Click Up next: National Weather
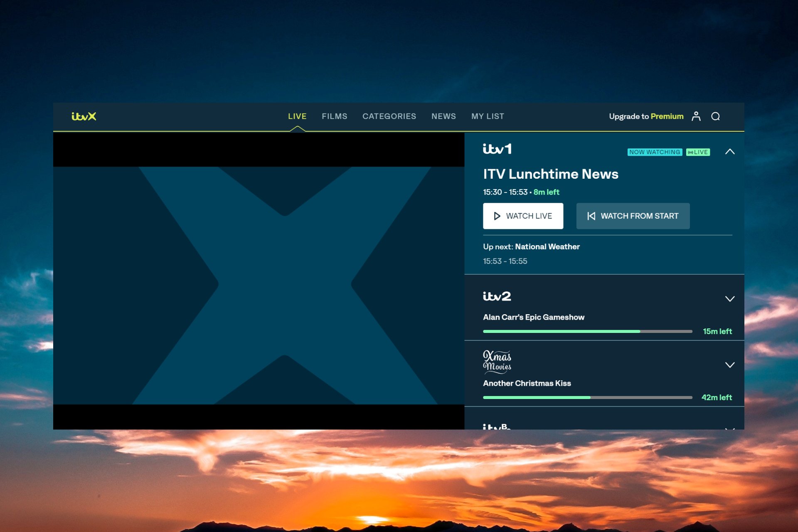Viewport: 798px width, 532px height. [531, 246]
